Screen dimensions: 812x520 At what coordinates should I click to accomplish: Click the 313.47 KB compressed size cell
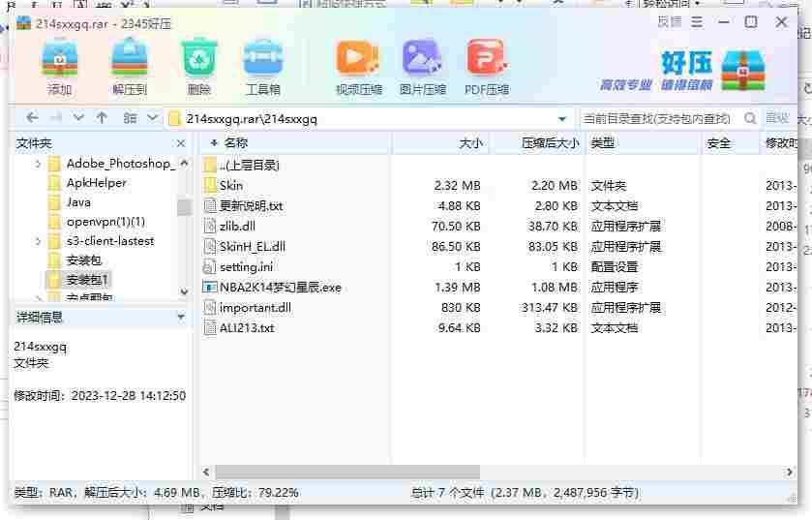[x=550, y=308]
